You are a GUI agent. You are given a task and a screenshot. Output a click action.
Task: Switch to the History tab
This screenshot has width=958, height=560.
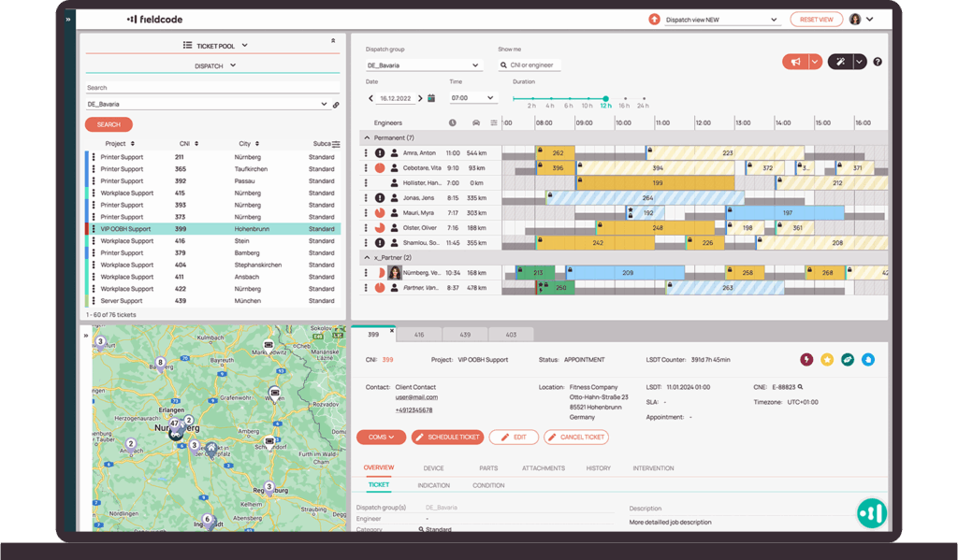598,468
